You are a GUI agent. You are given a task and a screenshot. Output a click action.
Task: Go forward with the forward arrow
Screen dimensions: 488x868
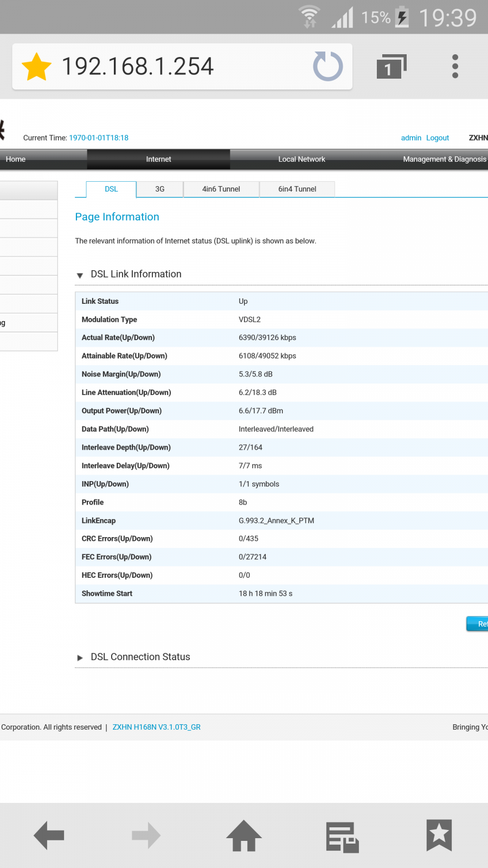(x=146, y=835)
